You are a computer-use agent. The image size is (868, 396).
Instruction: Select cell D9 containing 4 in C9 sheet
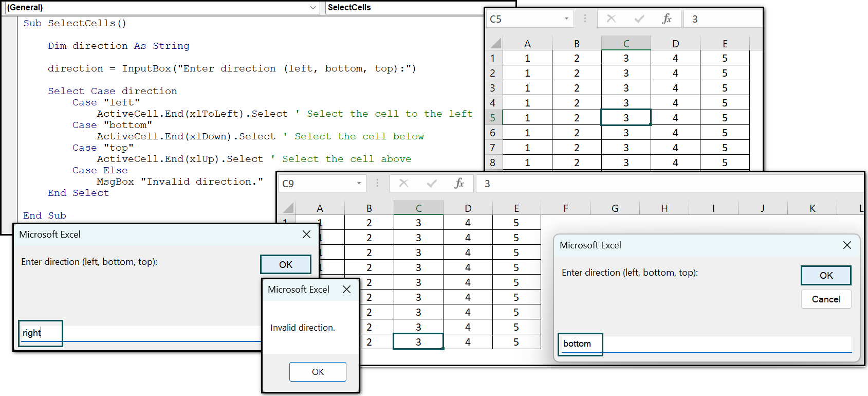[x=468, y=342]
